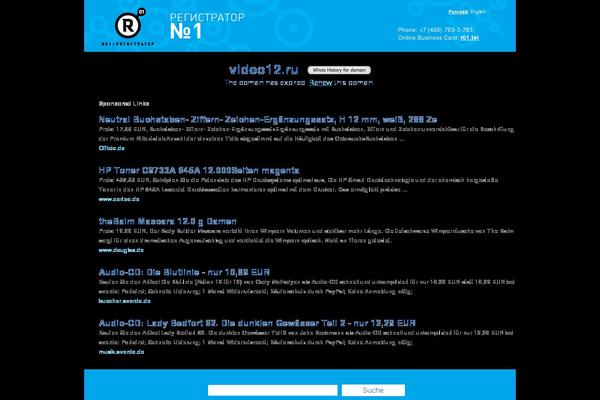Click the URL under the HP Toner ad
Screen dimensions: 600x400
pyautogui.click(x=119, y=199)
